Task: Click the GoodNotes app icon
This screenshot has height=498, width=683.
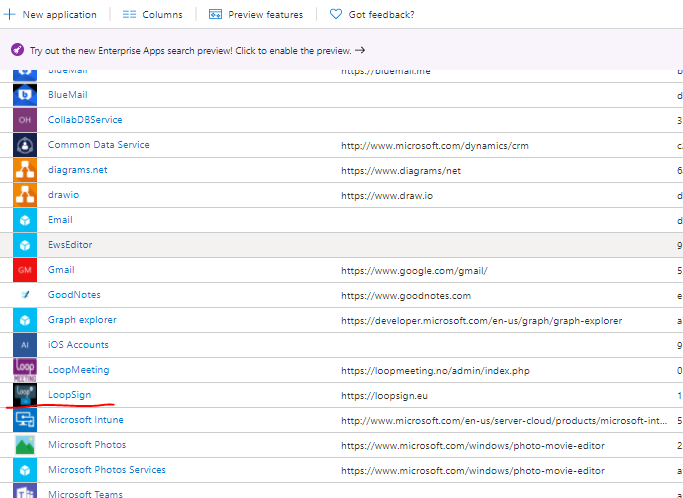Action: 25,295
